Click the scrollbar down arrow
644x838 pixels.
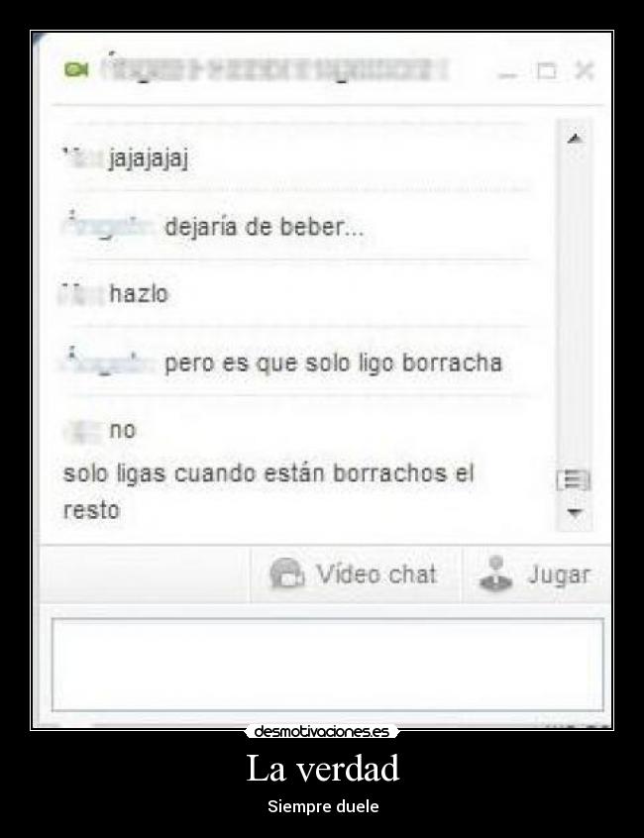pos(575,513)
